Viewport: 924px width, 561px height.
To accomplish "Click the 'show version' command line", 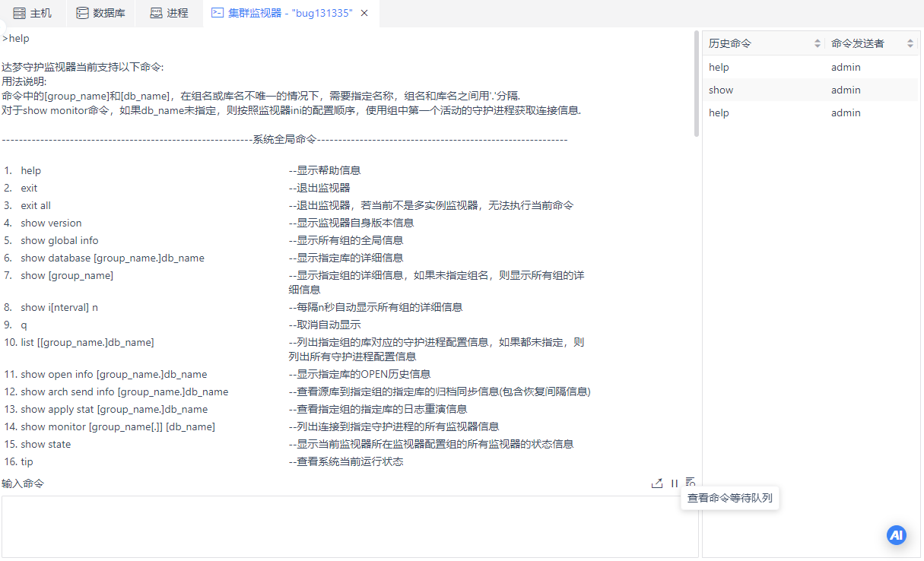I will (51, 223).
